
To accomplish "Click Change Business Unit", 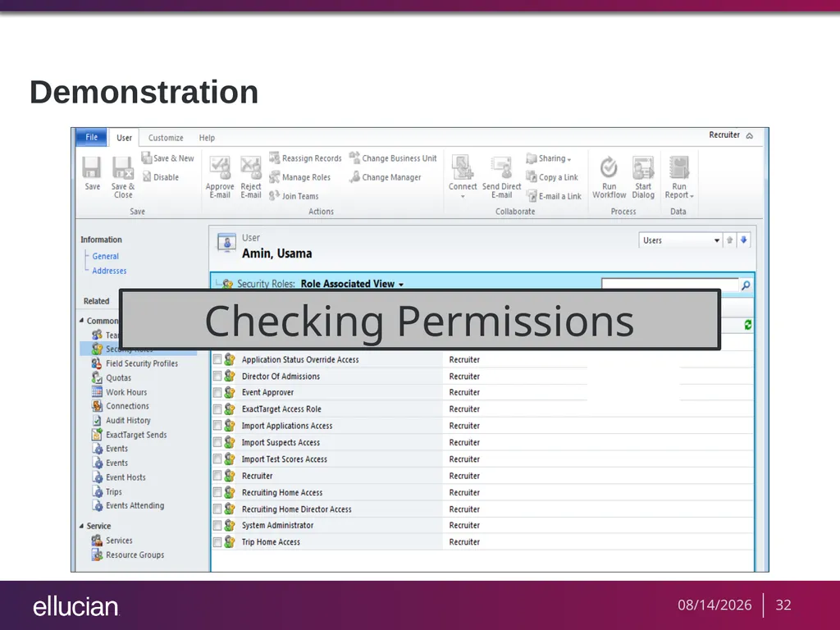I will point(393,158).
